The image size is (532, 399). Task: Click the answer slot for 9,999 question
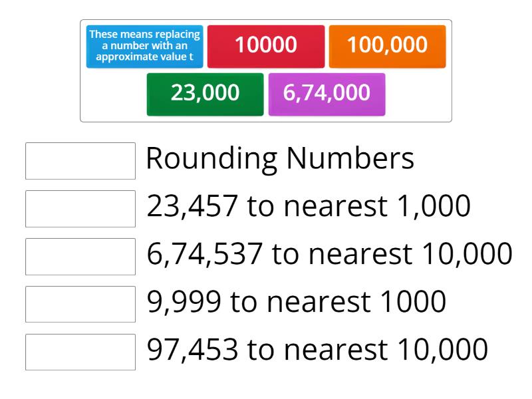[80, 303]
